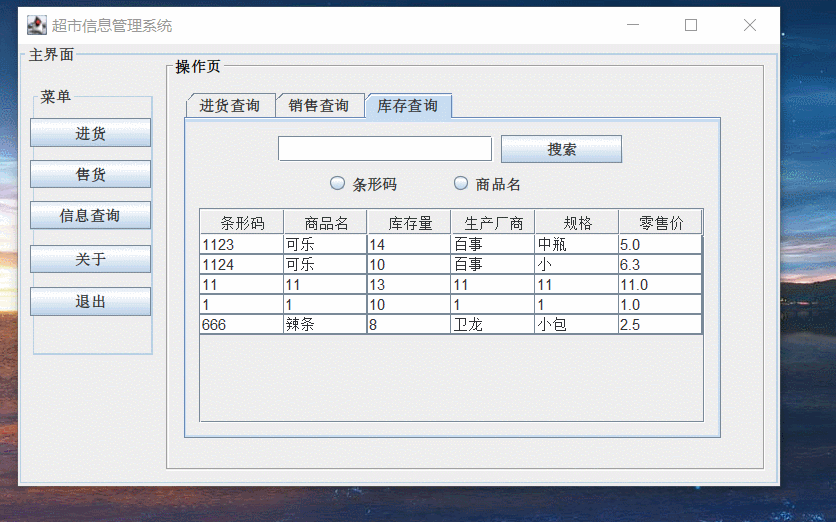Click the 关于 button
836x522 pixels.
pyautogui.click(x=91, y=259)
